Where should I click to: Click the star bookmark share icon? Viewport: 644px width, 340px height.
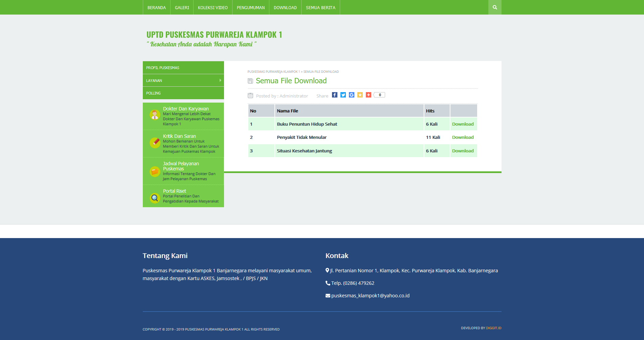[x=360, y=95]
